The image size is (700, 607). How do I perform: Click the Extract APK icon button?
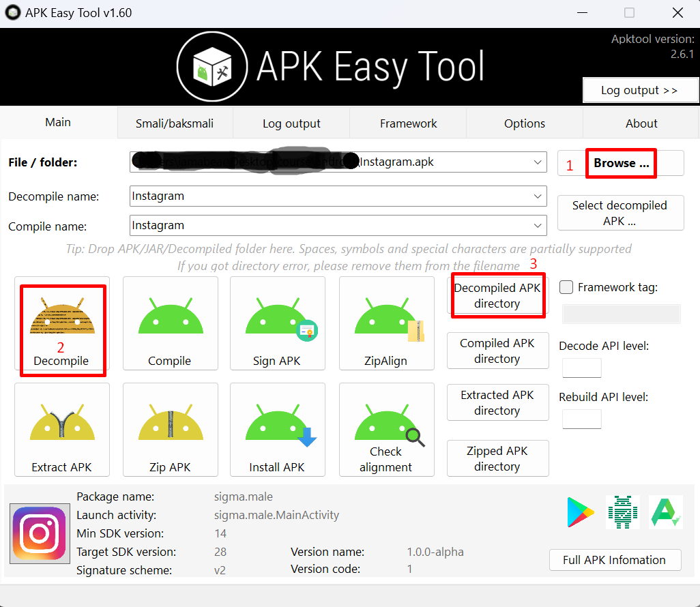click(x=62, y=430)
